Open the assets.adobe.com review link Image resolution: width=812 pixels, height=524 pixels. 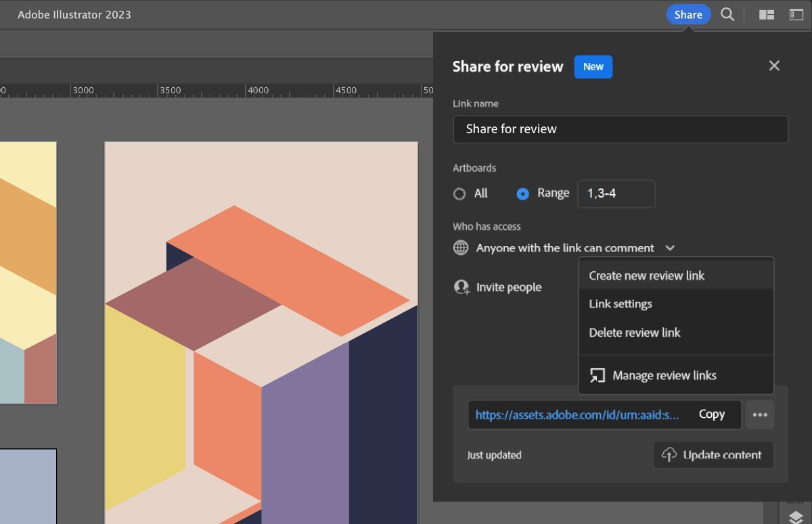click(x=577, y=414)
